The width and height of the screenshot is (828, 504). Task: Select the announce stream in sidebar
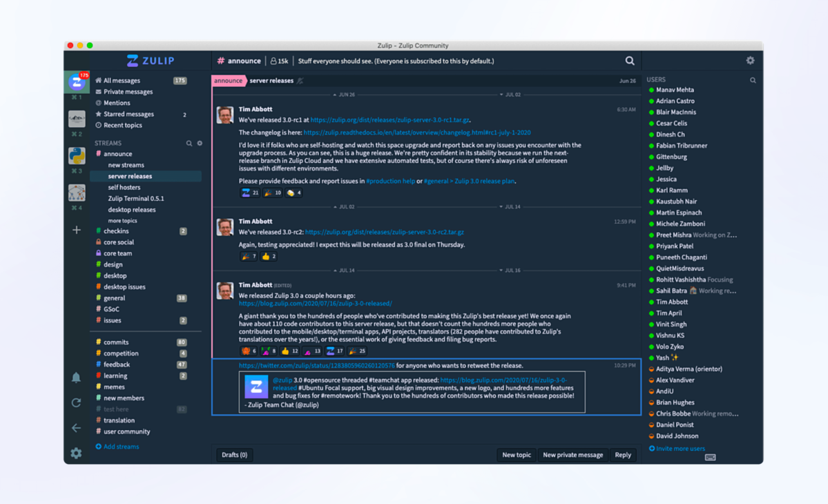coord(118,154)
